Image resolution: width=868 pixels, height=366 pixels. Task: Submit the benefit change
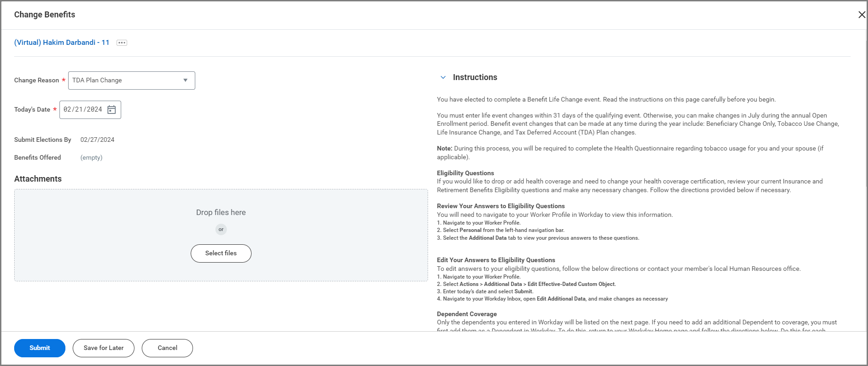(40, 348)
